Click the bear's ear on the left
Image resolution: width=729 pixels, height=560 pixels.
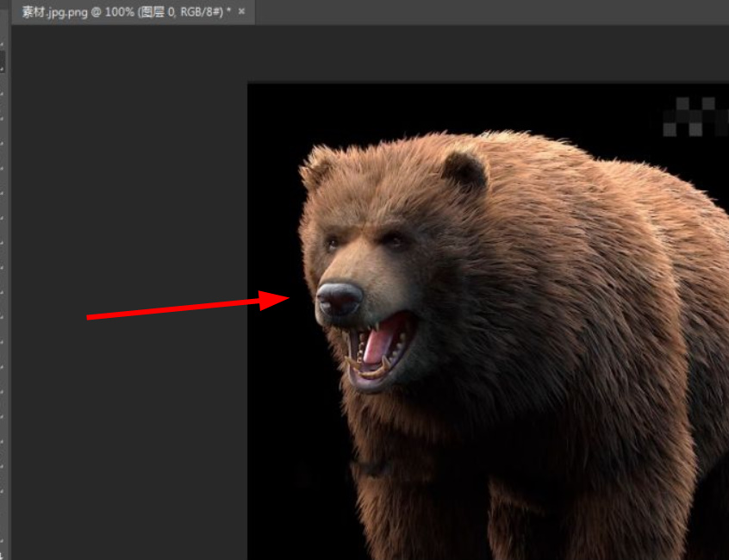(x=317, y=165)
